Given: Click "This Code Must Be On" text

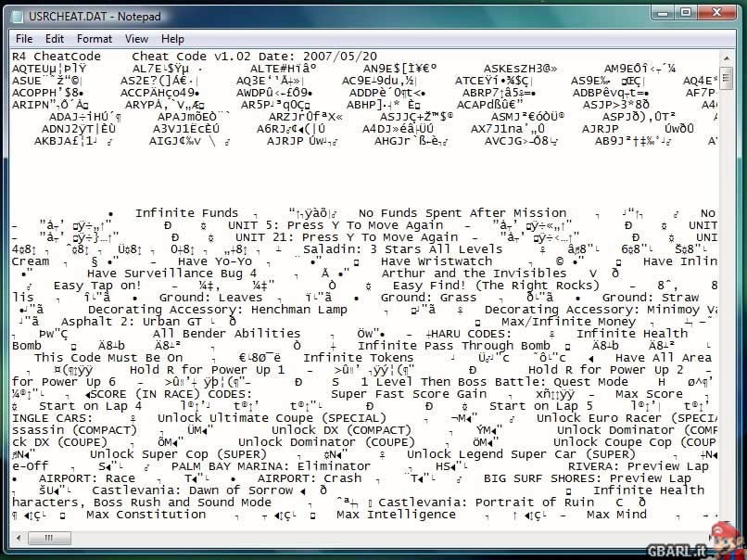Looking at the screenshot, I should pos(108,358).
